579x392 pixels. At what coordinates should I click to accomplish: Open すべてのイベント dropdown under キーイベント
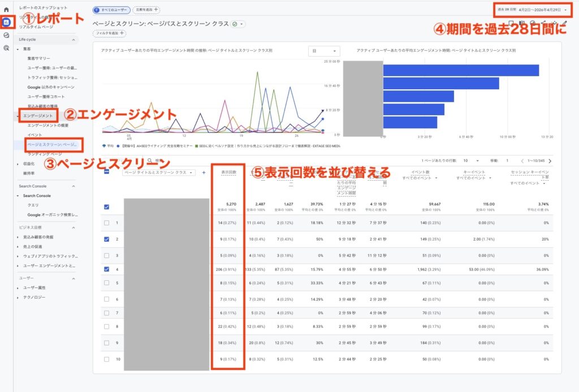click(x=474, y=178)
